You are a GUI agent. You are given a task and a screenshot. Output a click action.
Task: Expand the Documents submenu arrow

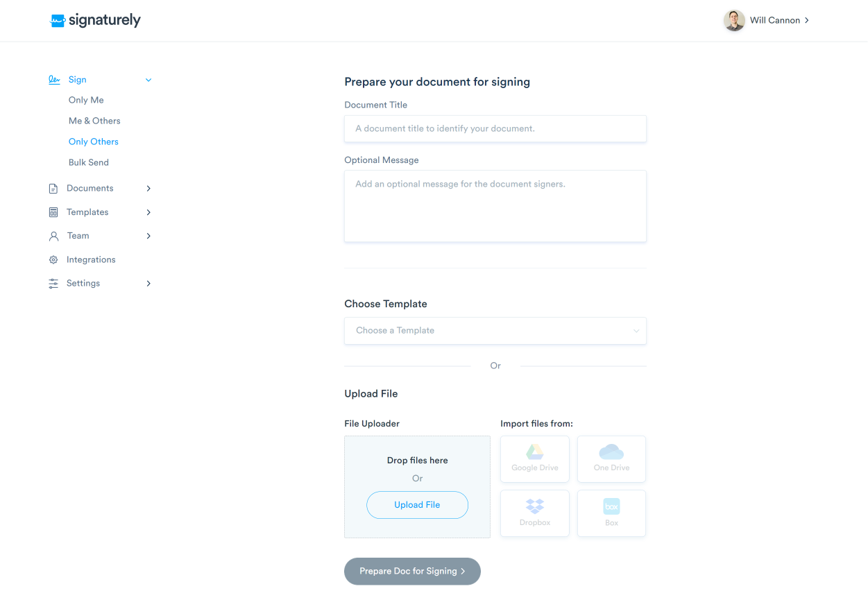(x=148, y=189)
